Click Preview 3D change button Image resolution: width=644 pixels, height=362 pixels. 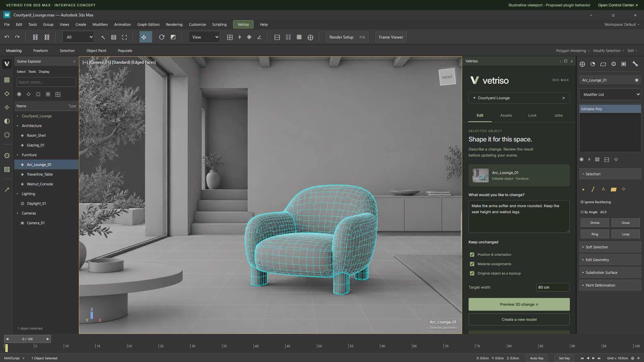pyautogui.click(x=519, y=304)
